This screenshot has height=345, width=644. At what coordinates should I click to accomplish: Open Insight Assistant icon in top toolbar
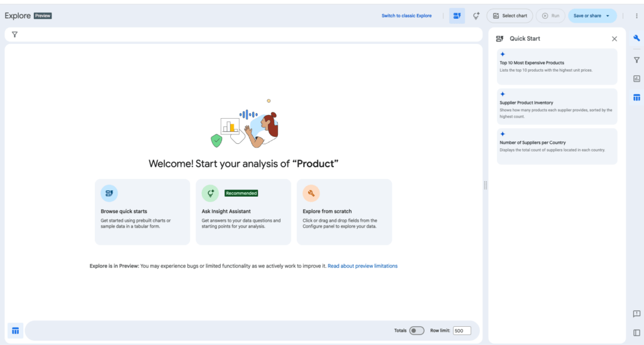475,16
